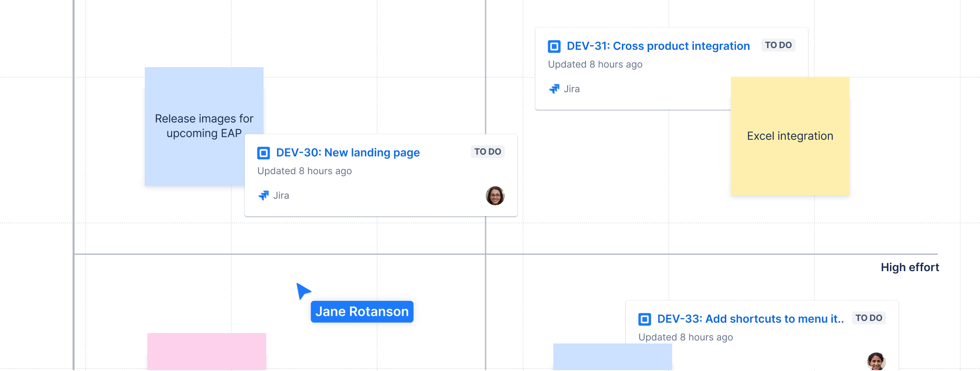
Task: Click the TO DO status on DEV-33
Action: [x=868, y=318]
